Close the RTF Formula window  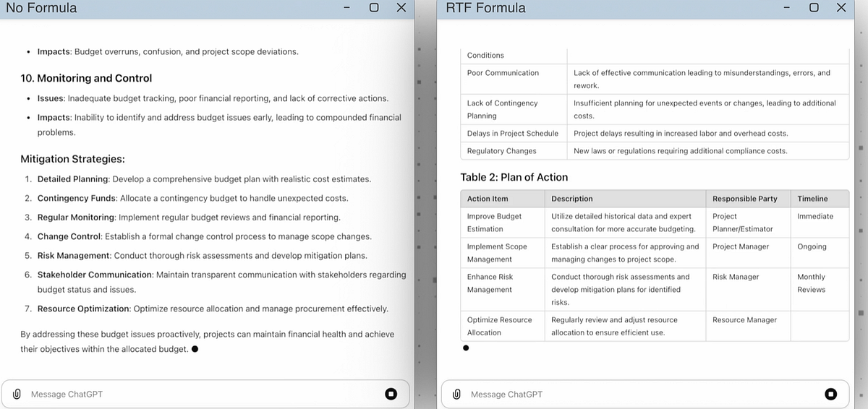pos(841,8)
